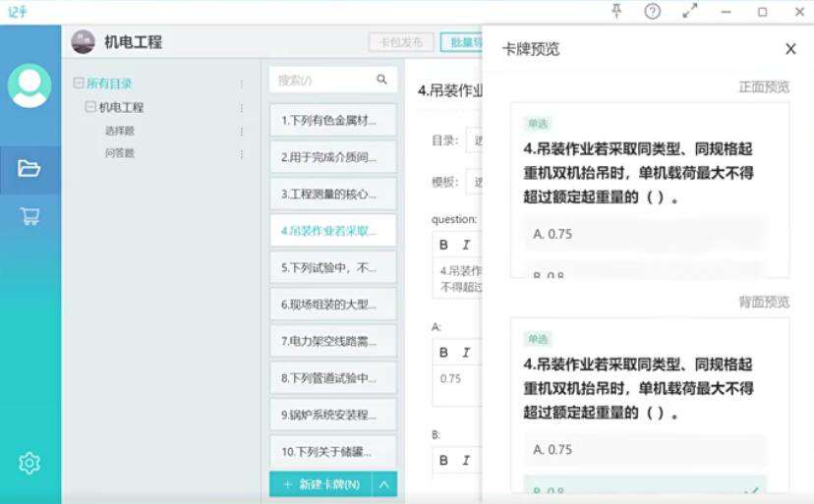Choose answer option A. 0.75 in front preview
Screen dimensions: 814x504
pos(644,234)
